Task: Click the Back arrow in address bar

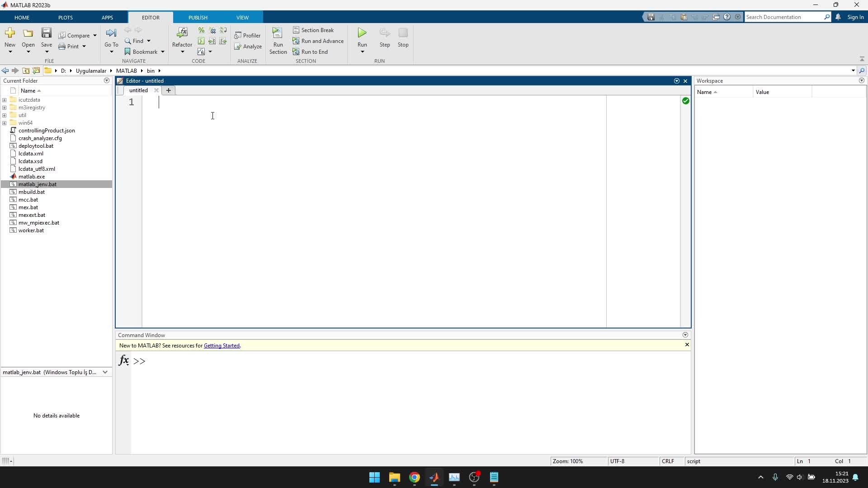Action: [x=5, y=71]
